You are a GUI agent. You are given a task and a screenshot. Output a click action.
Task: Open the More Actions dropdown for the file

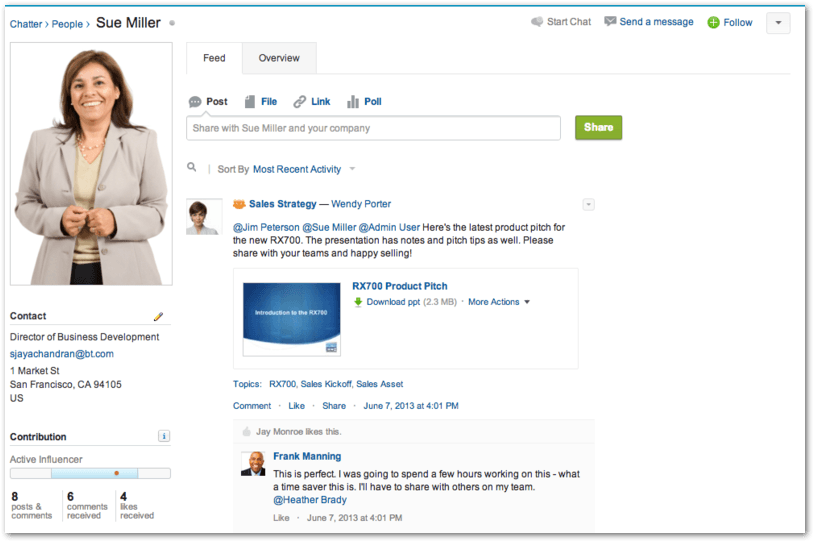527,302
